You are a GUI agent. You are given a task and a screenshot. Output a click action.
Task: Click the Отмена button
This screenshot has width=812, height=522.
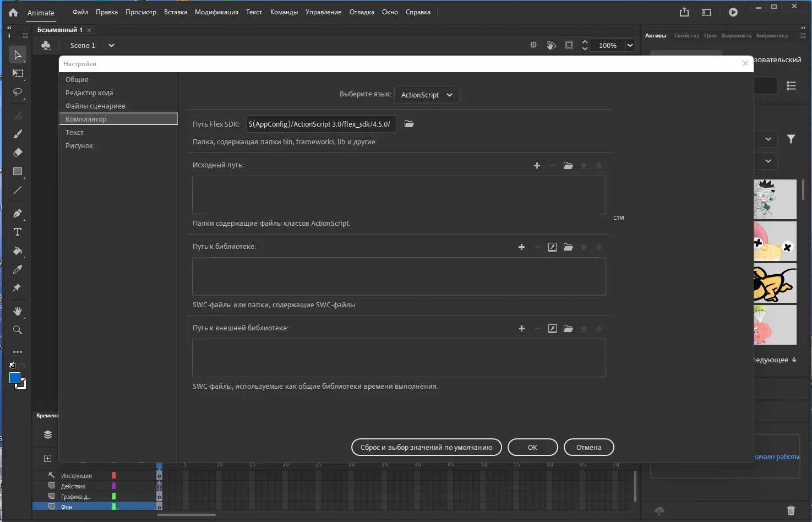tap(589, 447)
